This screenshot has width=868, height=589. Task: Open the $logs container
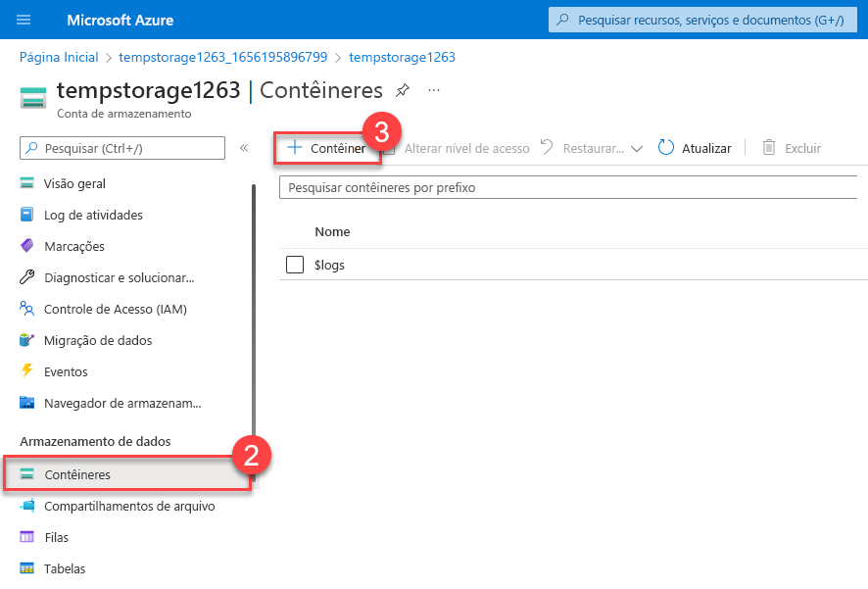tap(329, 265)
